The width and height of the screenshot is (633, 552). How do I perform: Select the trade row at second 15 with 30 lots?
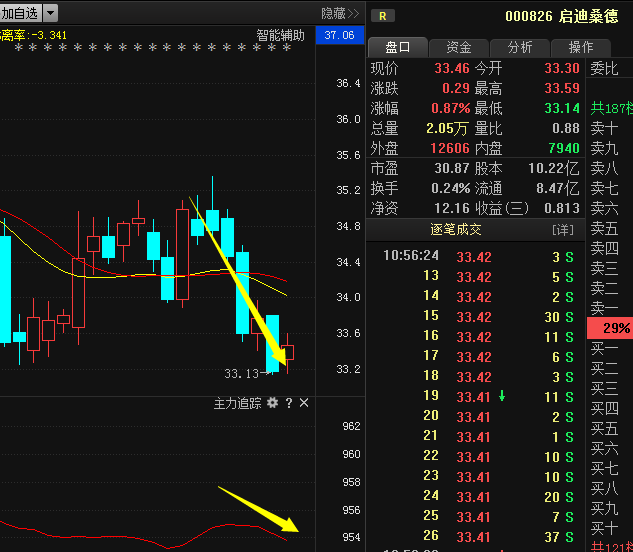tap(476, 317)
